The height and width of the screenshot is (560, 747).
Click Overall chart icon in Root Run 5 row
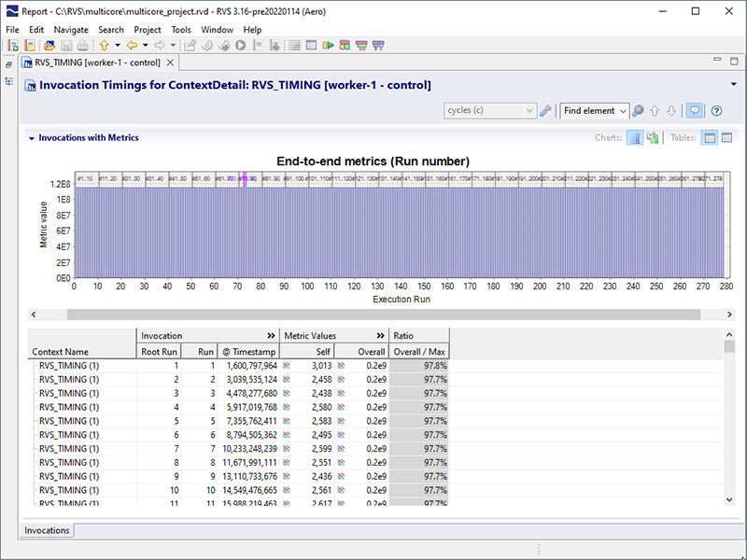tap(341, 421)
